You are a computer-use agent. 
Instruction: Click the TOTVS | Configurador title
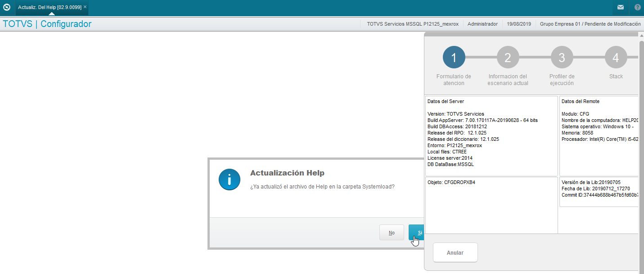tap(47, 24)
